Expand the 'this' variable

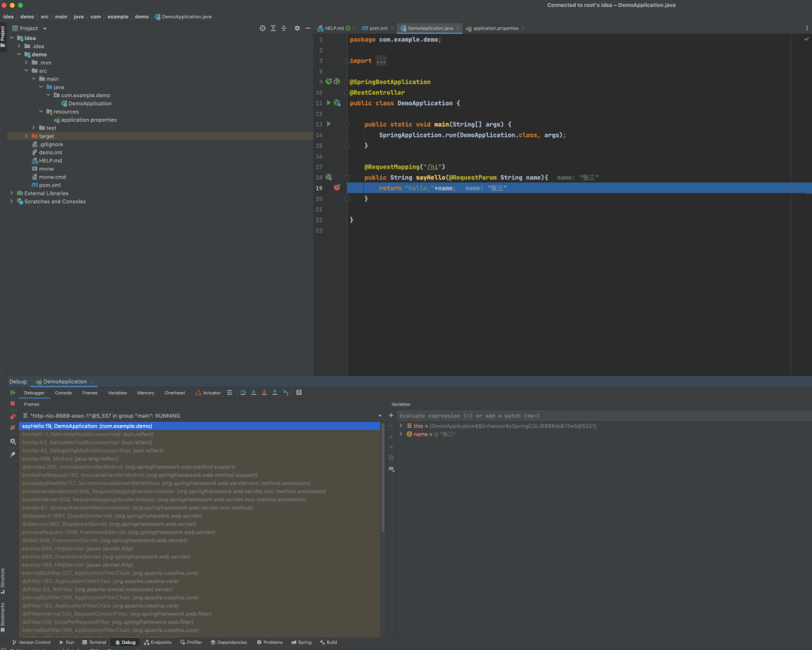tap(401, 426)
